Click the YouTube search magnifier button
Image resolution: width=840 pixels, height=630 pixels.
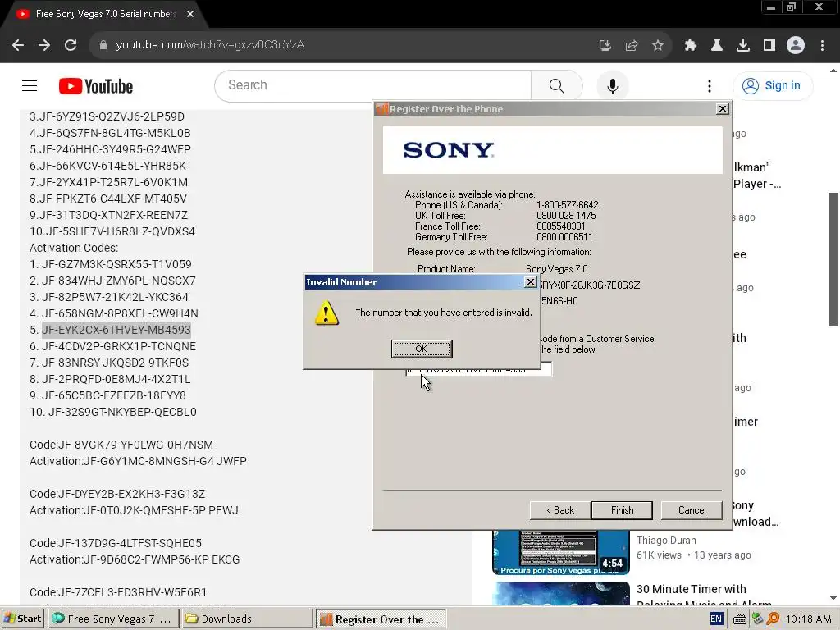point(557,85)
